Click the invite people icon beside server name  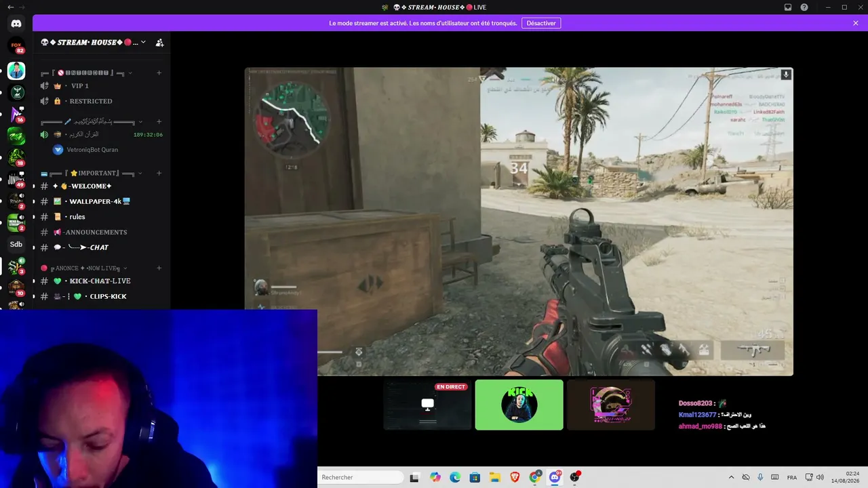pyautogui.click(x=159, y=43)
